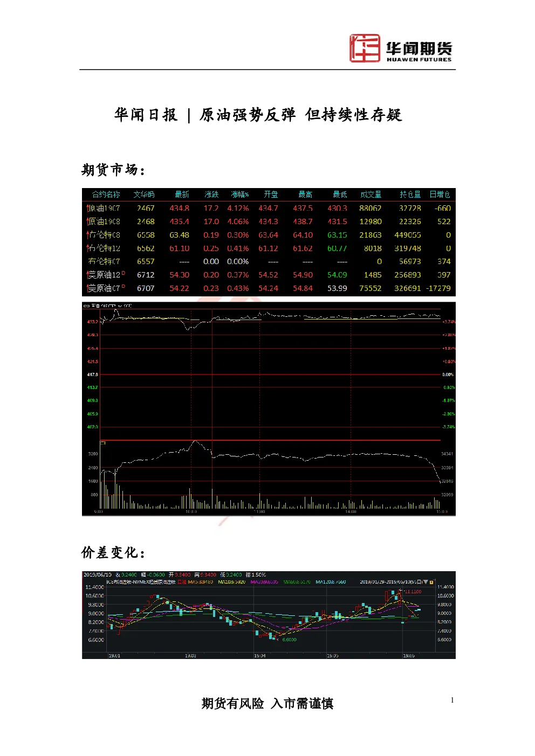Click the MA10 indicator label

(232, 582)
